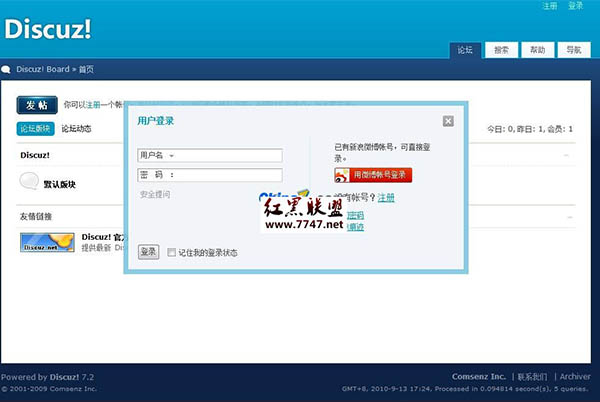Select the 帮助 navigation tab

pos(537,50)
